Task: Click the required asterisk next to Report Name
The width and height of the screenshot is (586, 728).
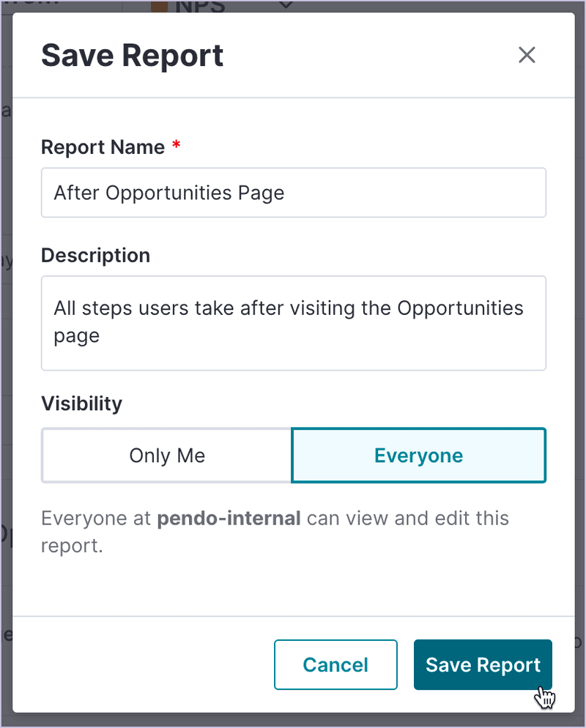Action: pyautogui.click(x=176, y=146)
